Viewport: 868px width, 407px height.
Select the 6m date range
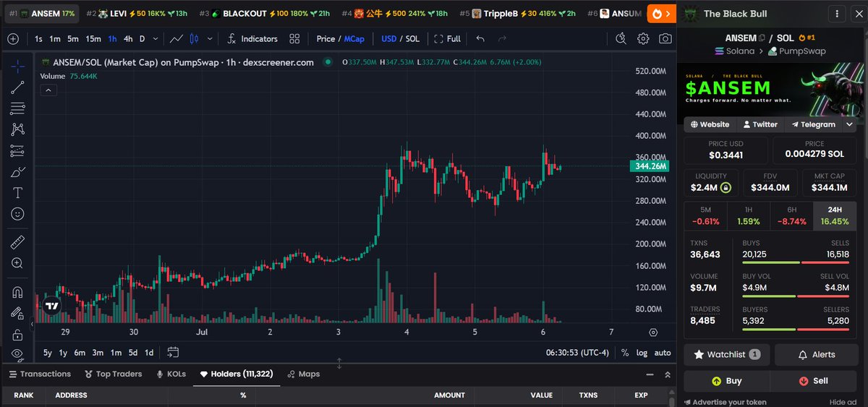[x=80, y=353]
